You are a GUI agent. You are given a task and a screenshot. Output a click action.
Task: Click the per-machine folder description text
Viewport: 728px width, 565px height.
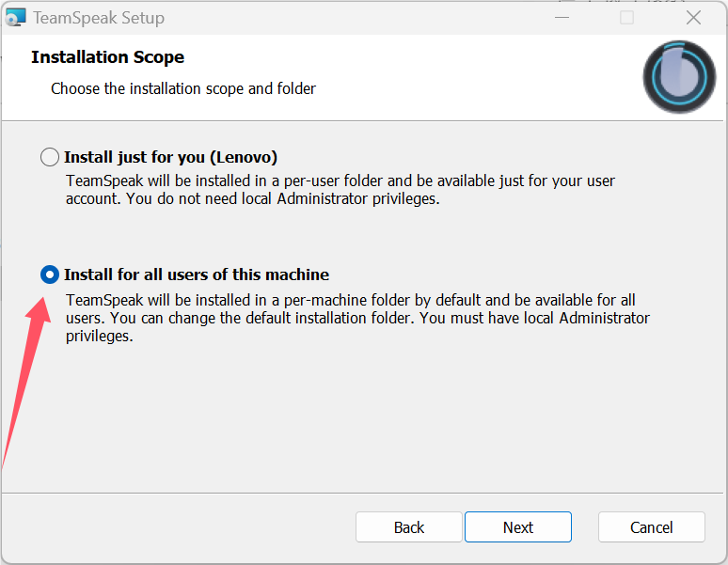(357, 318)
